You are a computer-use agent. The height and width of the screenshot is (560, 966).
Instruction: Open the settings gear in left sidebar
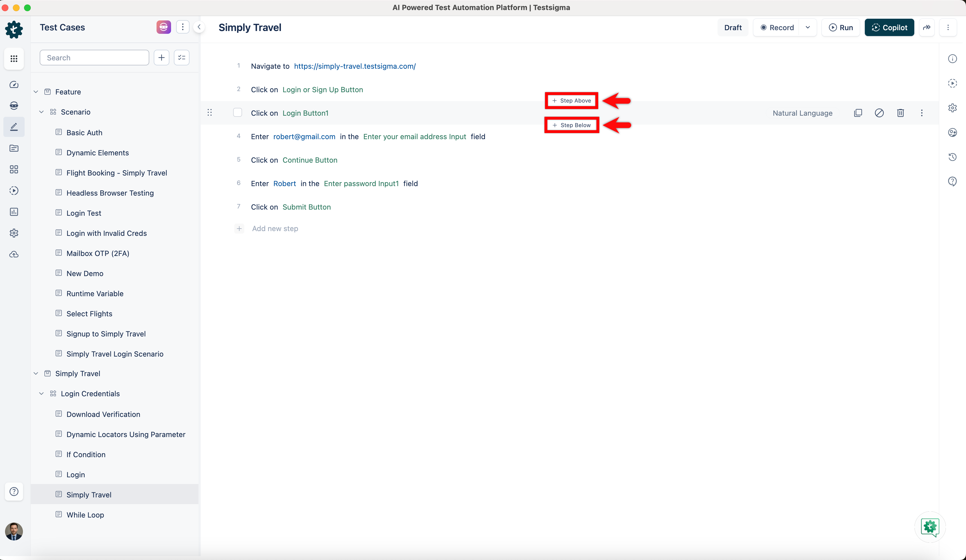[14, 233]
